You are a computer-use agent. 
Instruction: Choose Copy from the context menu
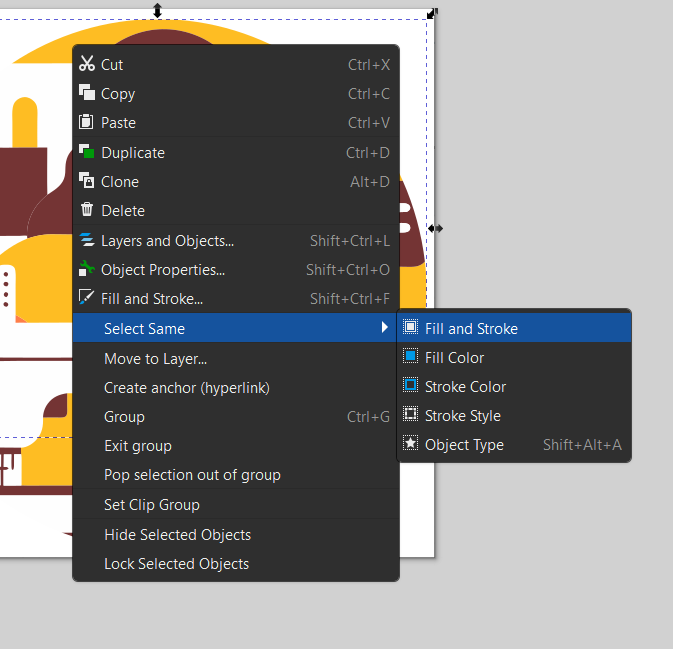click(236, 94)
